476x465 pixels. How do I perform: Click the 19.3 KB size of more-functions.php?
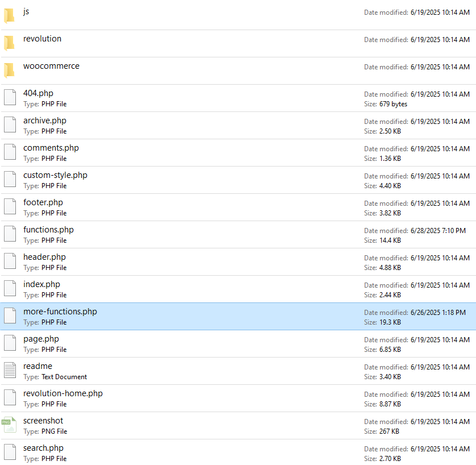[x=390, y=322]
